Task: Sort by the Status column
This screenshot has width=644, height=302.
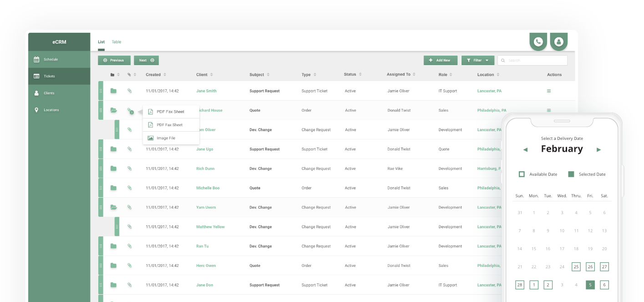Action: (353, 74)
